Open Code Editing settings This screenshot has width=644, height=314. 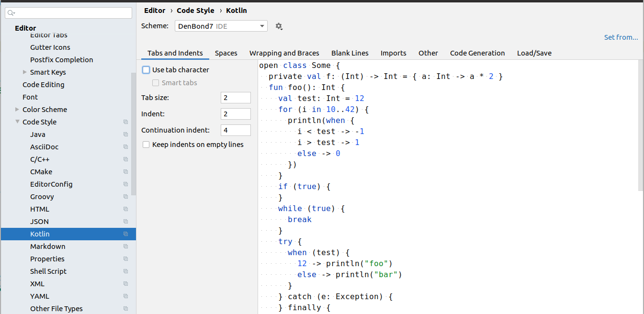pyautogui.click(x=44, y=85)
